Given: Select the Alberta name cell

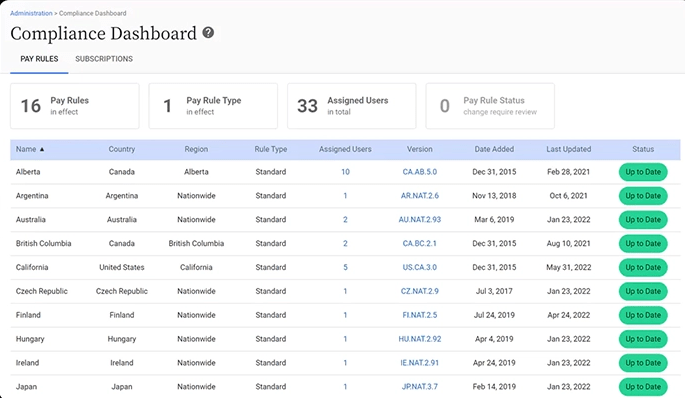Looking at the screenshot, I should [x=28, y=172].
